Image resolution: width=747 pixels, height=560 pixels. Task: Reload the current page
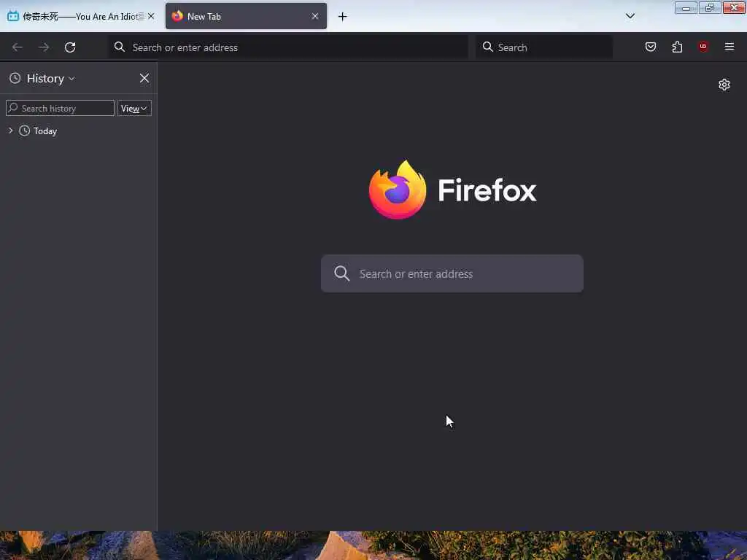tap(70, 47)
